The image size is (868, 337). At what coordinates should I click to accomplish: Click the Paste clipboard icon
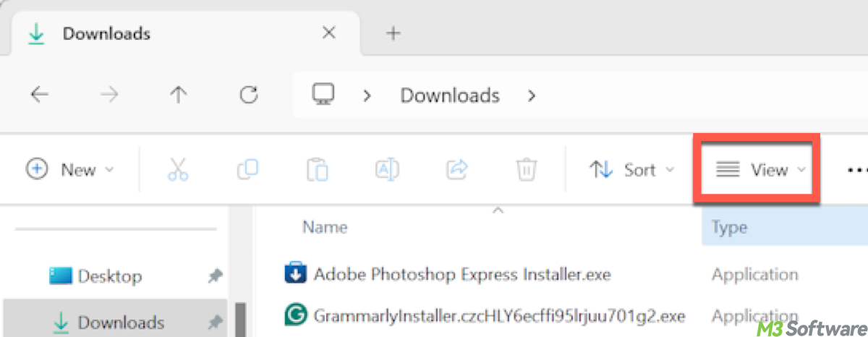point(317,170)
